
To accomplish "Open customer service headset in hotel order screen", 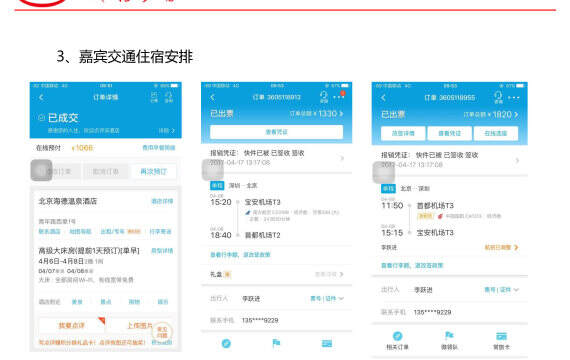I will [x=169, y=97].
